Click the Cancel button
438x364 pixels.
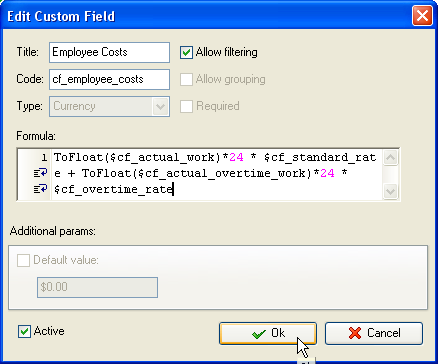[374, 333]
